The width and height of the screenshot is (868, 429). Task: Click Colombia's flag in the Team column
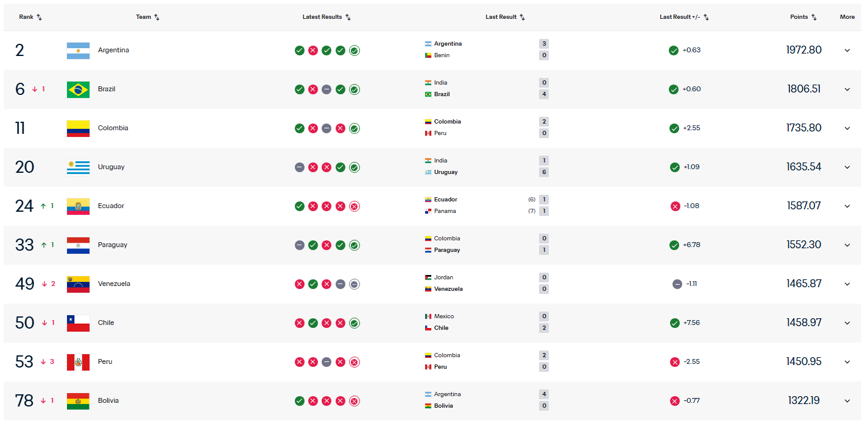click(78, 128)
